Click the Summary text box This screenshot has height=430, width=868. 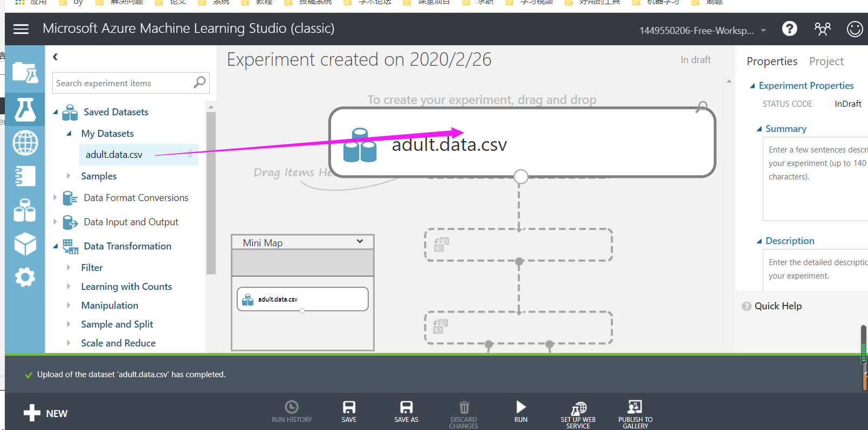815,179
